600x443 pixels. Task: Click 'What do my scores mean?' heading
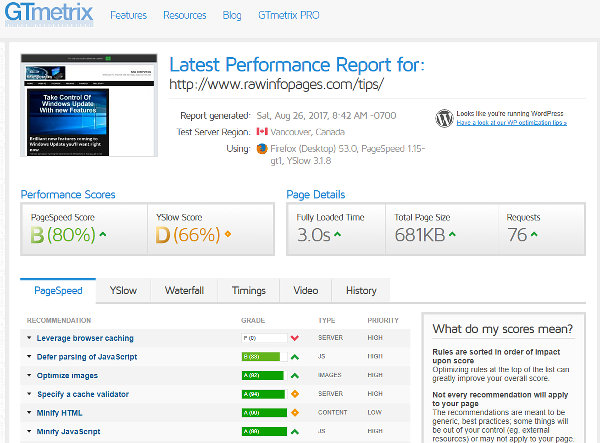coord(502,329)
